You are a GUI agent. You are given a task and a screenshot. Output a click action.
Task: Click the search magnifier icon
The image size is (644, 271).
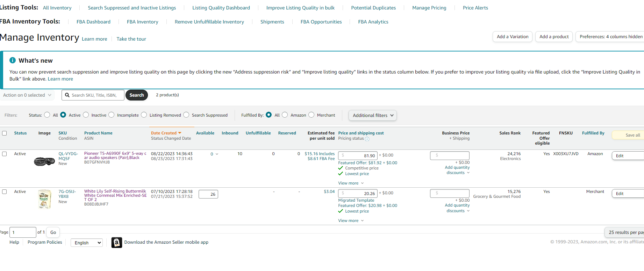67,95
